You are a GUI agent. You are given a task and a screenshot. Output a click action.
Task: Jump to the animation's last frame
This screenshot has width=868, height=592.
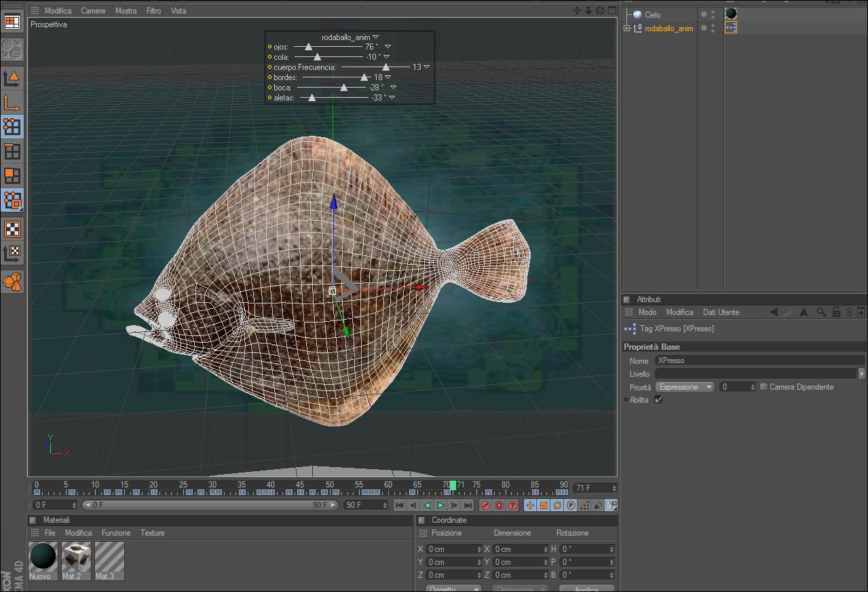468,505
